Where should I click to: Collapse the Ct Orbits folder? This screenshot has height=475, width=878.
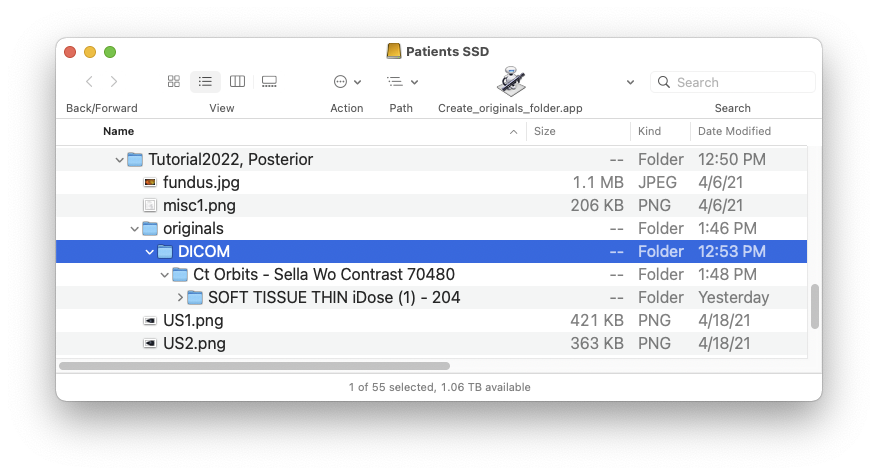pyautogui.click(x=165, y=275)
